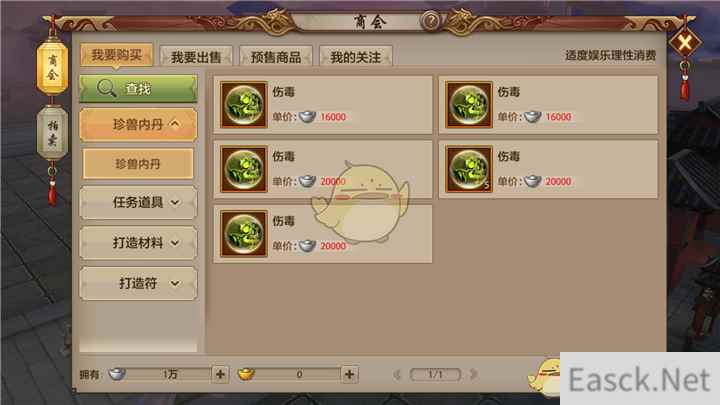The height and width of the screenshot is (405, 720).
Task: Open the help question mark icon
Action: click(x=431, y=21)
